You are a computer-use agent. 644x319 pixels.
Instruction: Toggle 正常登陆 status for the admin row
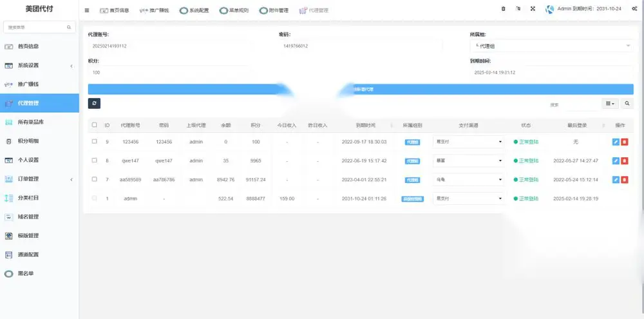[526, 198]
